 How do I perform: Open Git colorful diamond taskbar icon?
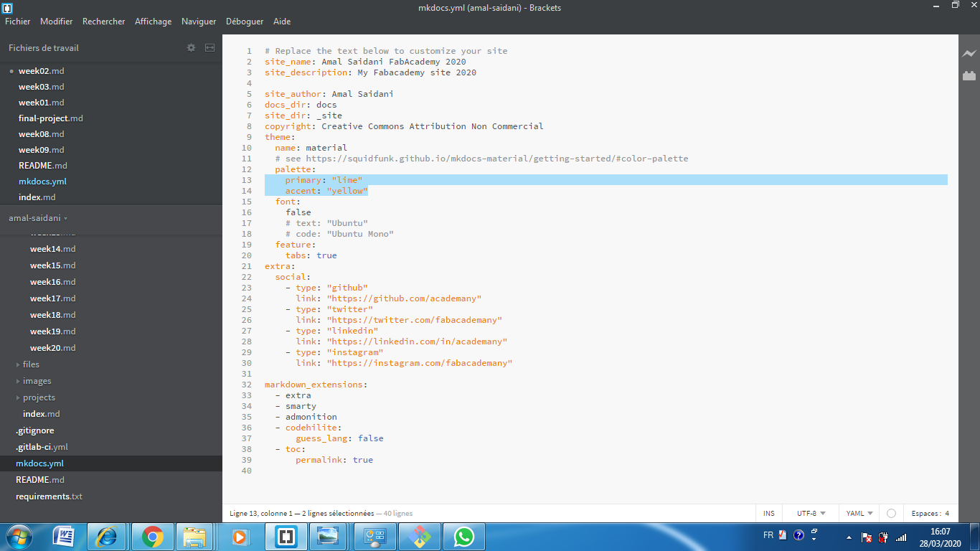pos(420,537)
